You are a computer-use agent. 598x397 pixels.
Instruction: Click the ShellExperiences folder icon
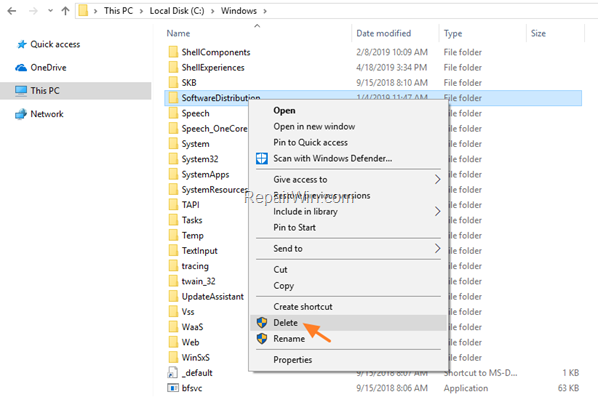173,67
